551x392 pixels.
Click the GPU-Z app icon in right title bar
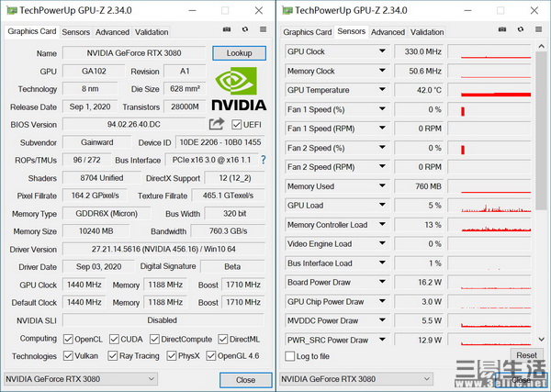click(287, 10)
